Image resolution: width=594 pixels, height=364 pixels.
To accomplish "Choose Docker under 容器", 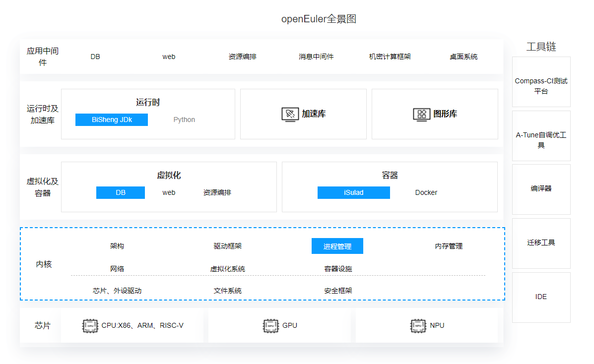I will [x=426, y=192].
